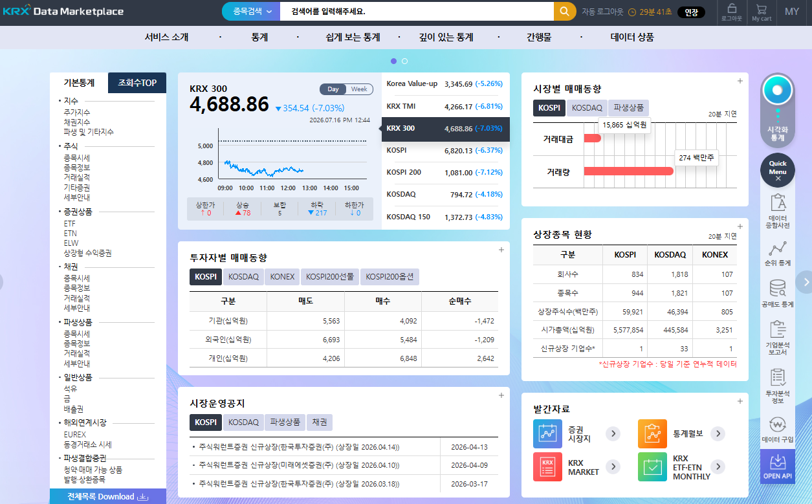Open 채권지수 in the sidebar
Viewport: 812px width, 504px height.
77,122
